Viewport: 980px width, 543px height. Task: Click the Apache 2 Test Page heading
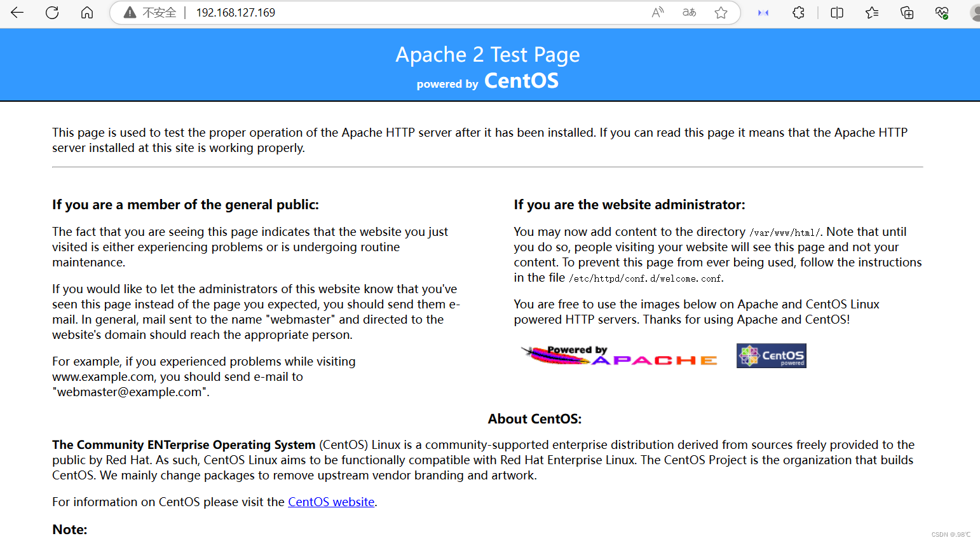pos(487,55)
